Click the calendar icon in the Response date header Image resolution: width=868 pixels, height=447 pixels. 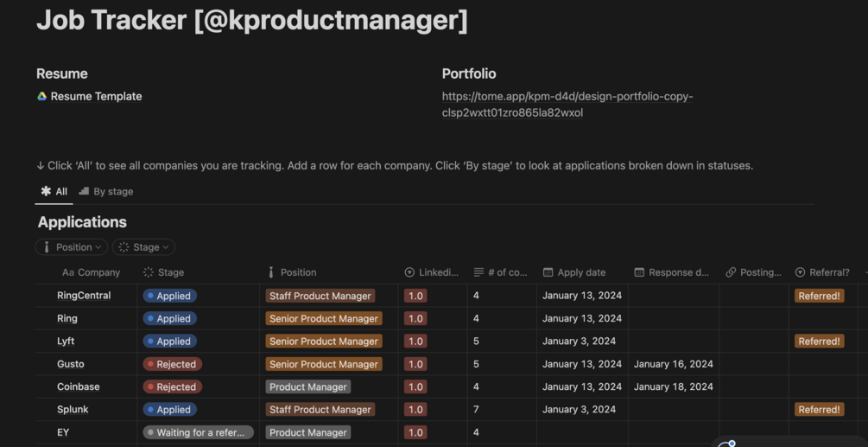(x=639, y=272)
